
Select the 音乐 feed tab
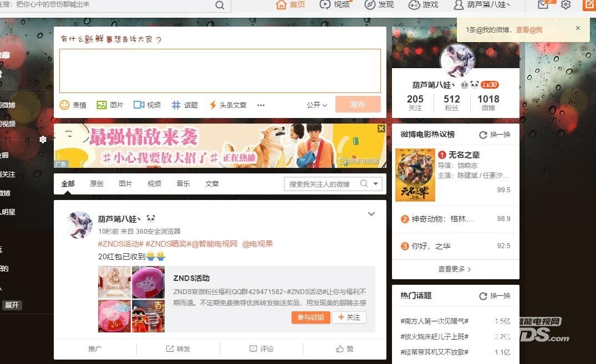coord(183,184)
